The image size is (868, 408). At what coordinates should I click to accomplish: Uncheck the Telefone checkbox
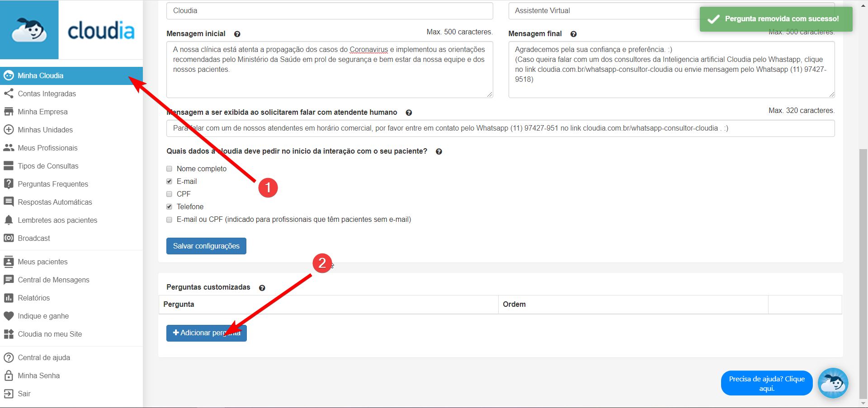[x=169, y=206]
